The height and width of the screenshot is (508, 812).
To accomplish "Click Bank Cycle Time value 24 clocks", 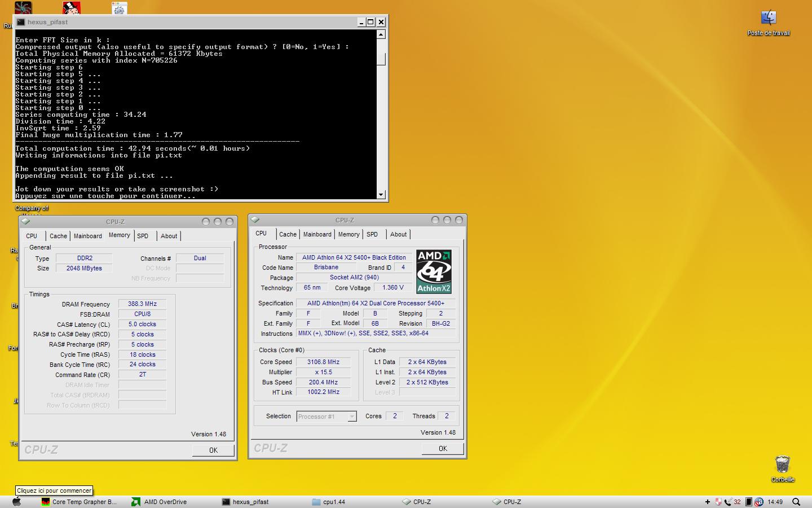I will click(x=143, y=364).
